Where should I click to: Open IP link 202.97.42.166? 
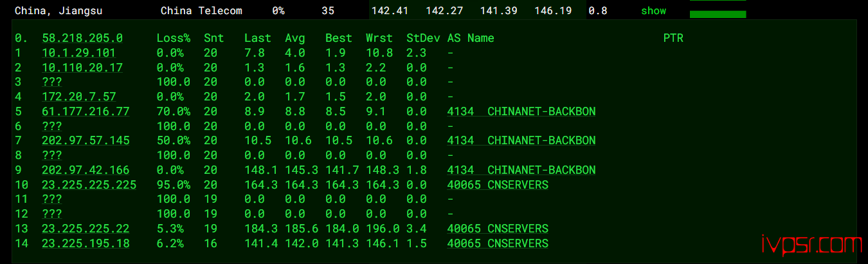tap(86, 170)
